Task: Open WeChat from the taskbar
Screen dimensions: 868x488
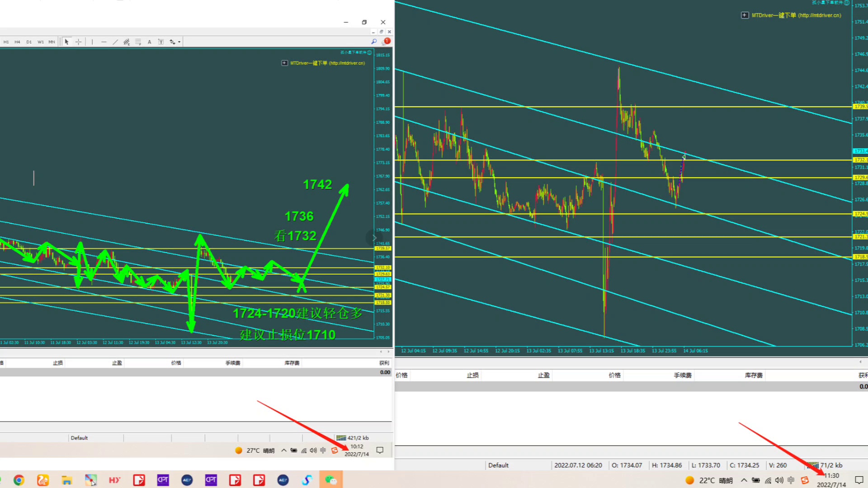Action: pyautogui.click(x=331, y=480)
